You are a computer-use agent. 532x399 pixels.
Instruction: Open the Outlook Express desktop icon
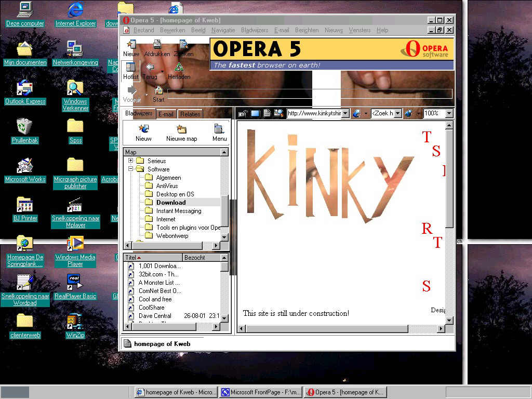pos(25,92)
